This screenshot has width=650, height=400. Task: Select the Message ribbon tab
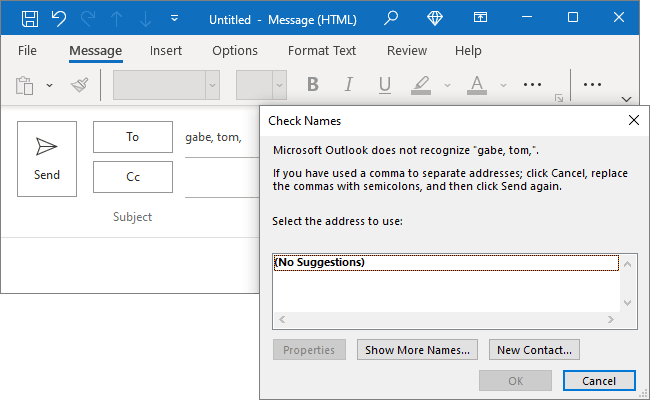[x=95, y=51]
